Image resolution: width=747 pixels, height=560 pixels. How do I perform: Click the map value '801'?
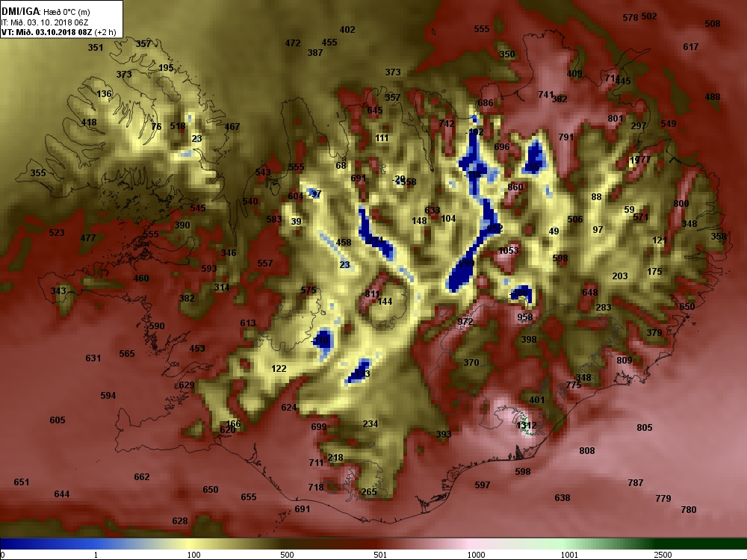[x=615, y=118]
